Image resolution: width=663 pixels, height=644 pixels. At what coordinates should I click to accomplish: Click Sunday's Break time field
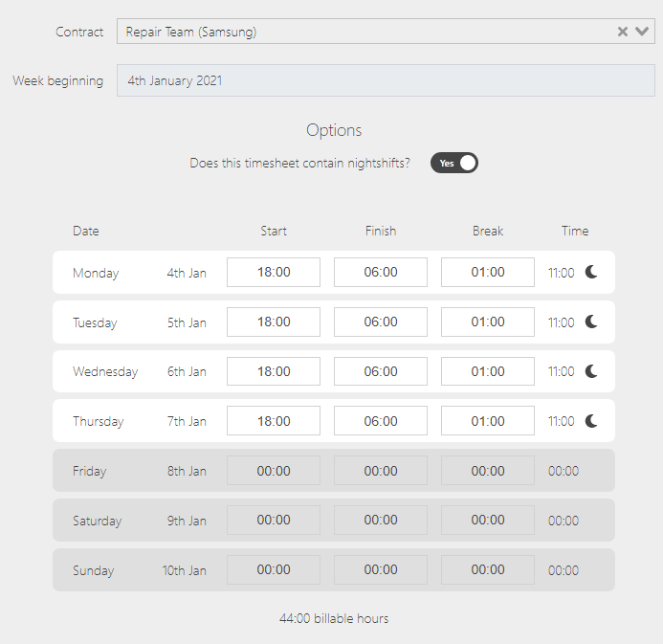click(488, 569)
